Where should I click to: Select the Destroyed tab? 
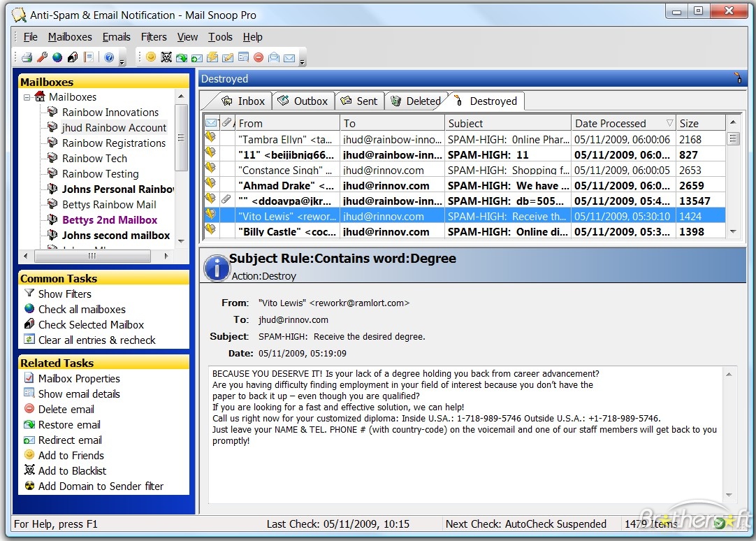486,101
